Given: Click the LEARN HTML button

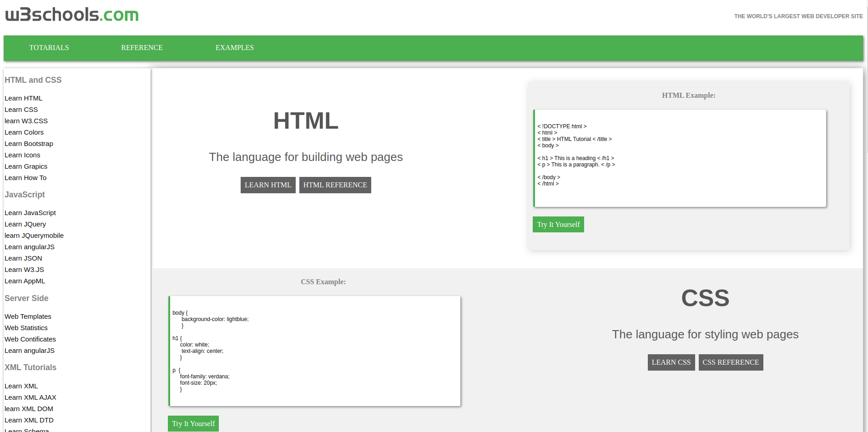Looking at the screenshot, I should coord(268,185).
